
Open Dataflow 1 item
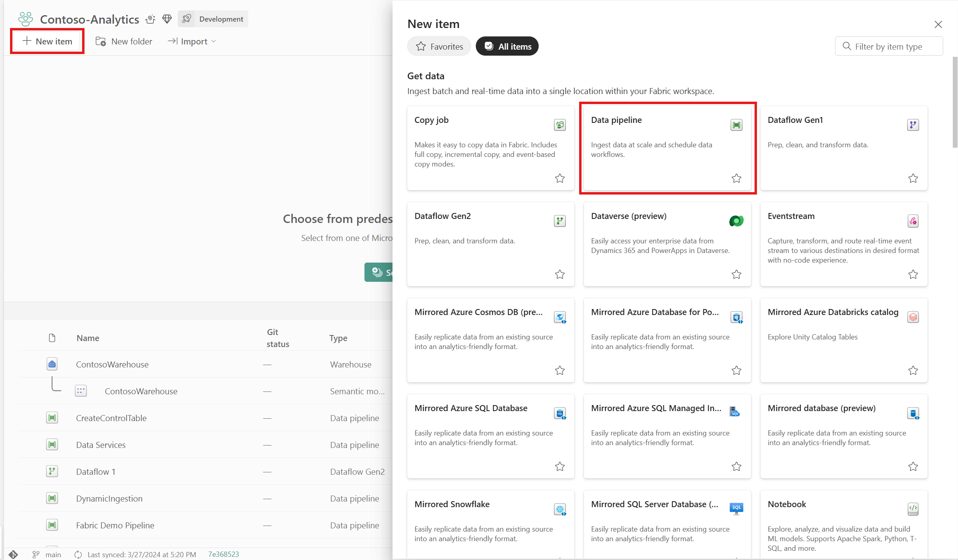[x=96, y=472]
